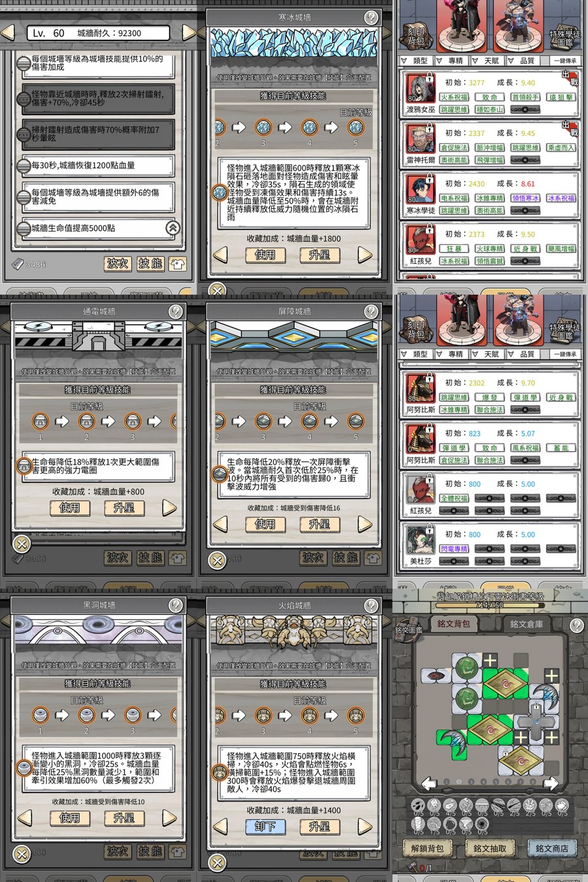Tick the checkbox beside 一鍵傳承 above 雷神托爾 list
This screenshot has width=588, height=882.
[565, 61]
